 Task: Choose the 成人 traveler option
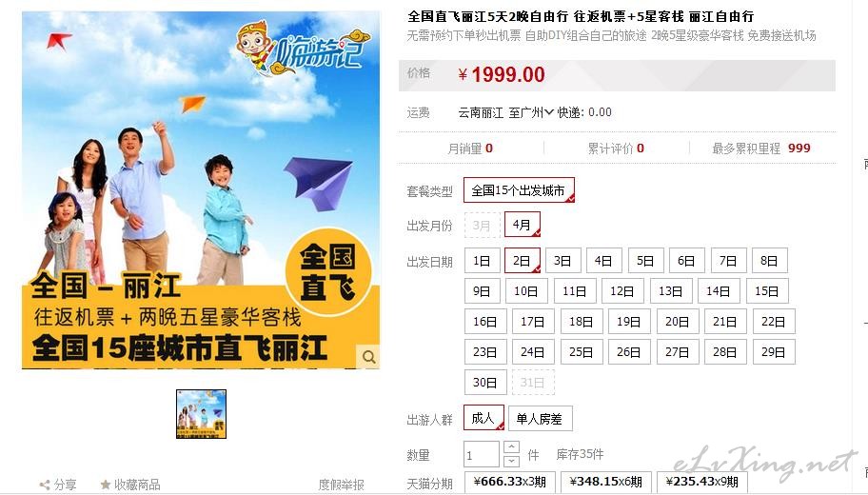[483, 418]
